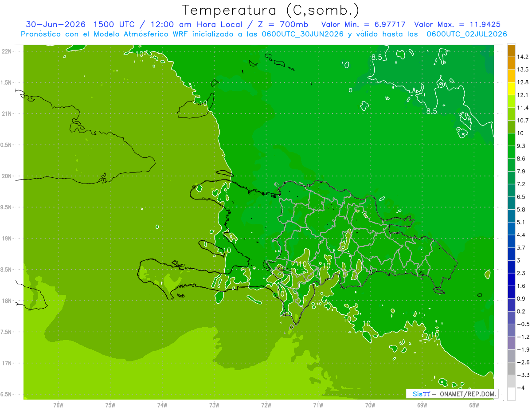Click the "22N" latitude axis label

click(7, 51)
